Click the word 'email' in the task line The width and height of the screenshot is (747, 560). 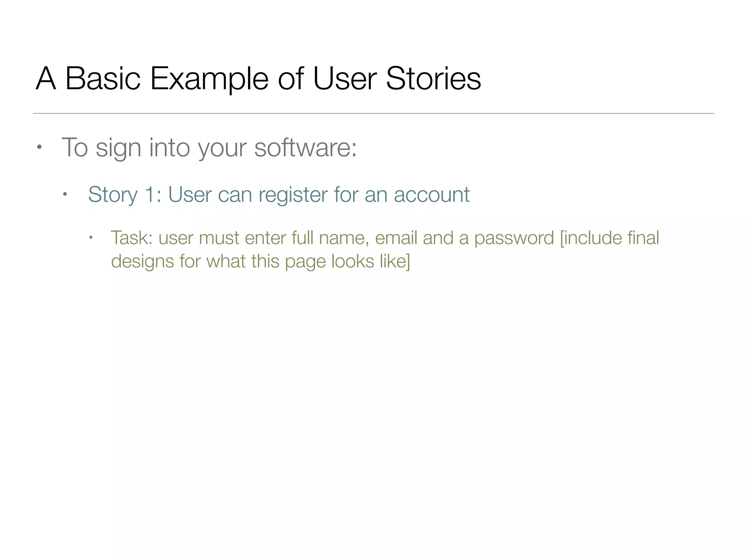tap(396, 238)
